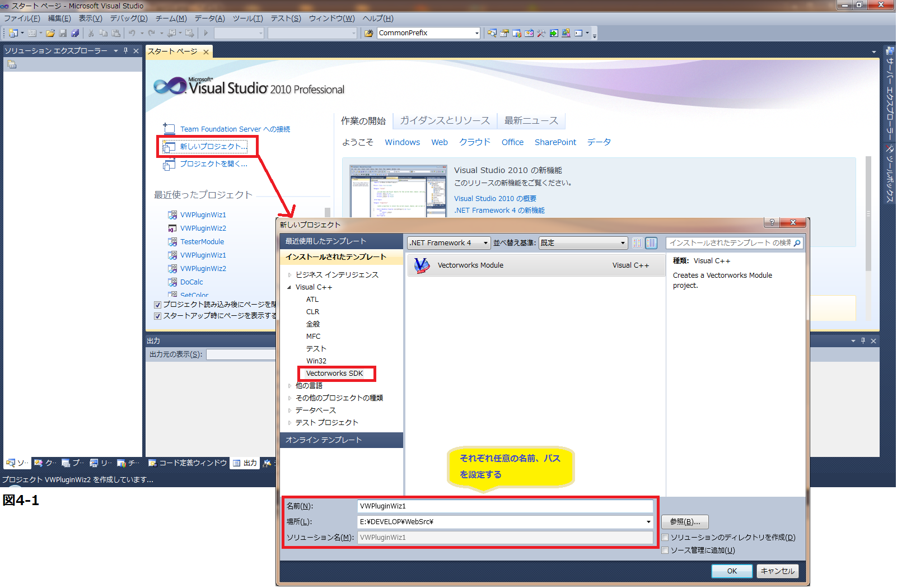Expand the 他の言語 tree node

289,386
